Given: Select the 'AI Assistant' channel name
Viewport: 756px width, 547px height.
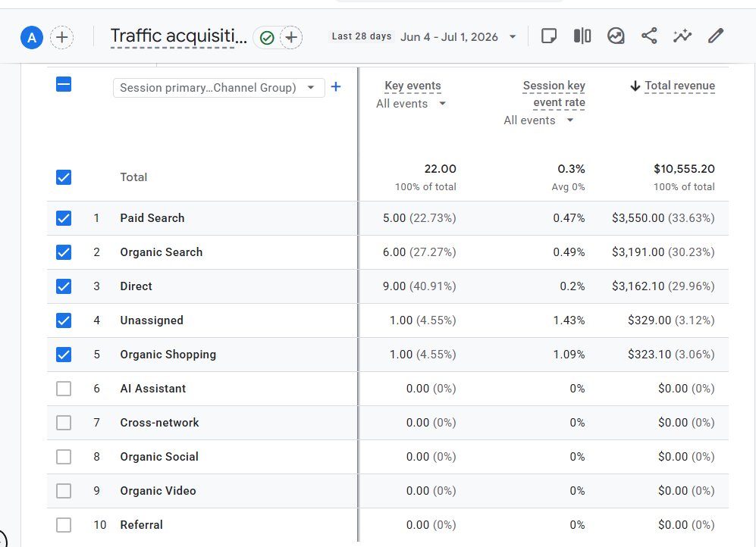Looking at the screenshot, I should [153, 389].
